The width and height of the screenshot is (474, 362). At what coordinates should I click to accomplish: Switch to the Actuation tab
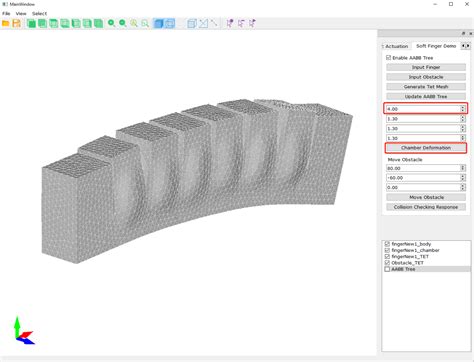coord(396,46)
